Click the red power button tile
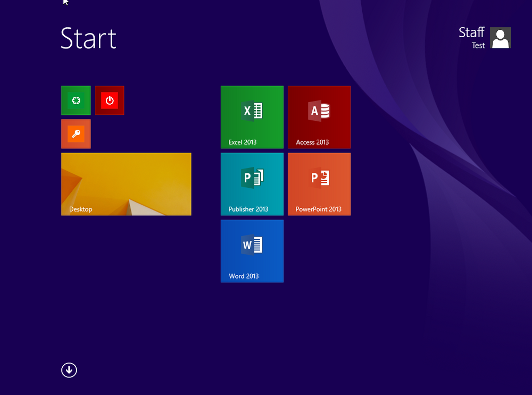The width and height of the screenshot is (532, 395). [110, 100]
